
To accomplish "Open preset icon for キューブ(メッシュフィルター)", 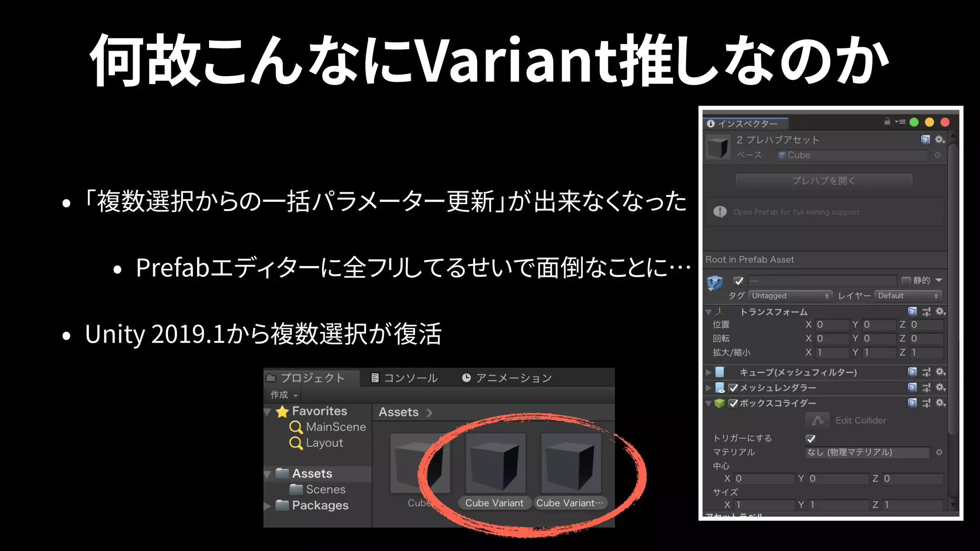I will pos(926,372).
